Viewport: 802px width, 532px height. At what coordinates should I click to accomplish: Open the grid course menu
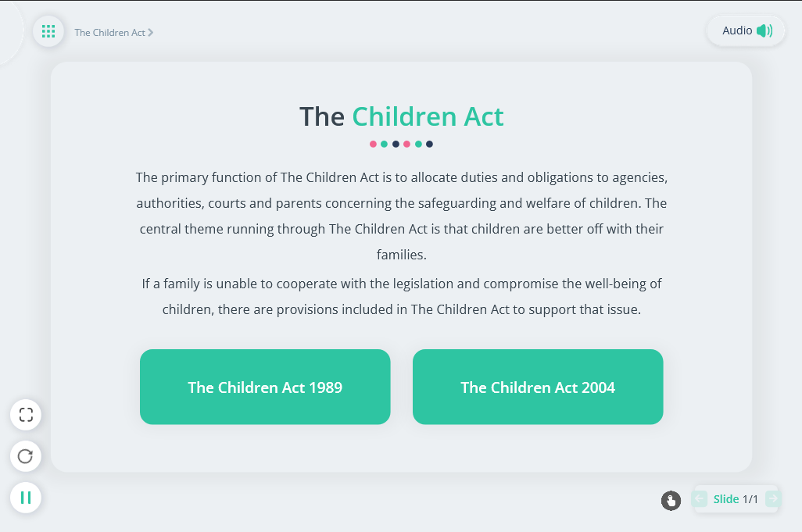pos(48,31)
